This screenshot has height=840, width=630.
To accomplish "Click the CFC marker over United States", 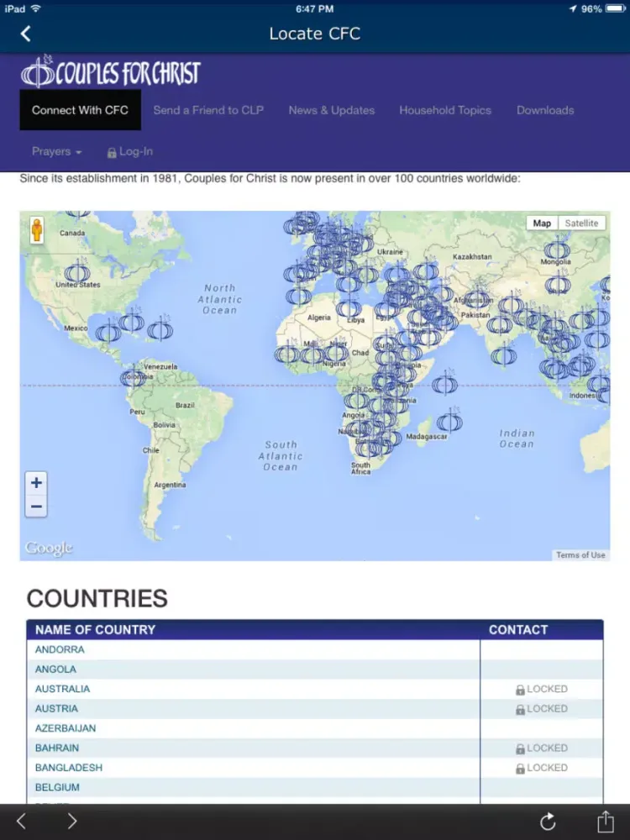I will [x=77, y=272].
